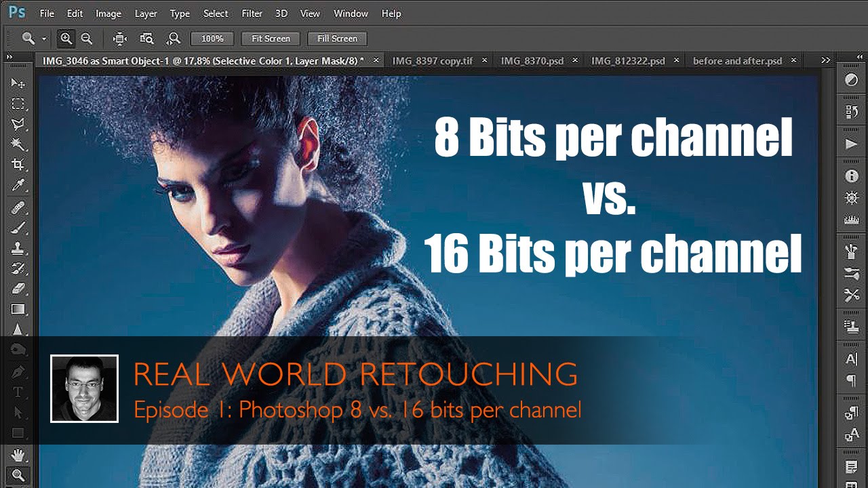Click the Fill Screen button
868x488 pixels.
337,39
